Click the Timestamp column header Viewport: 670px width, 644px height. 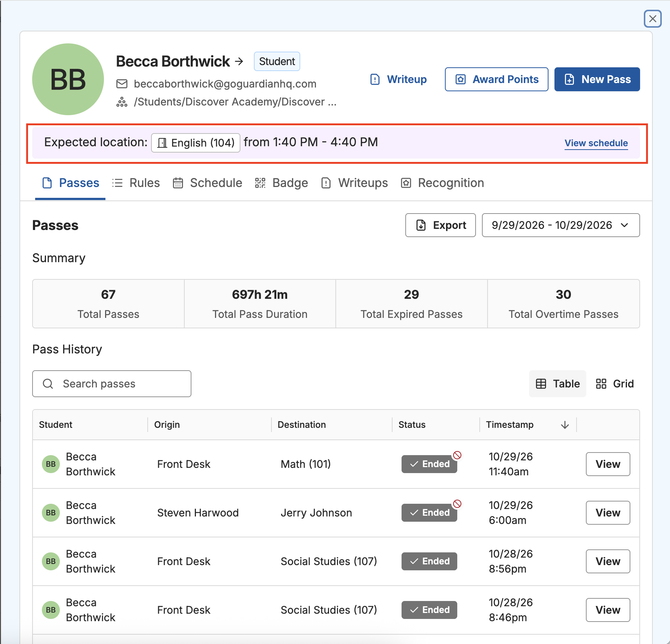coord(510,425)
